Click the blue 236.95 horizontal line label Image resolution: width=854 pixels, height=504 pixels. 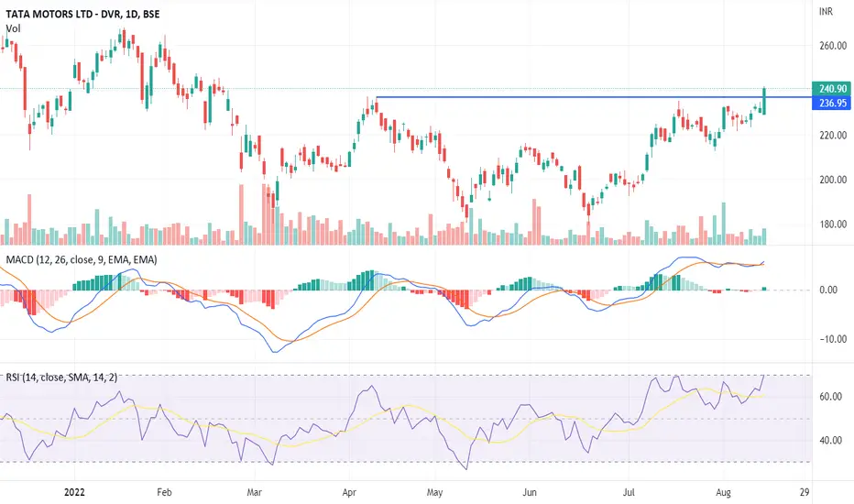(x=831, y=103)
